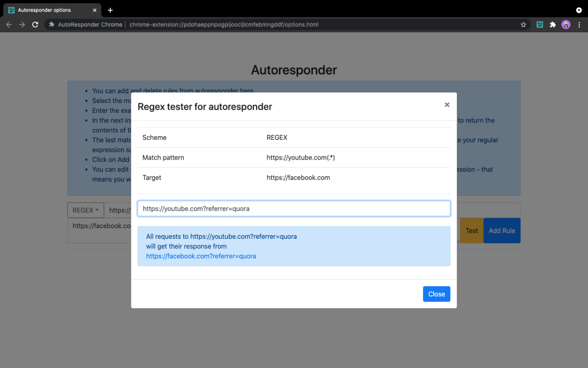This screenshot has height=368, width=588.
Task: Open the https://facebook.com?referrer=quora result link
Action: (201, 256)
